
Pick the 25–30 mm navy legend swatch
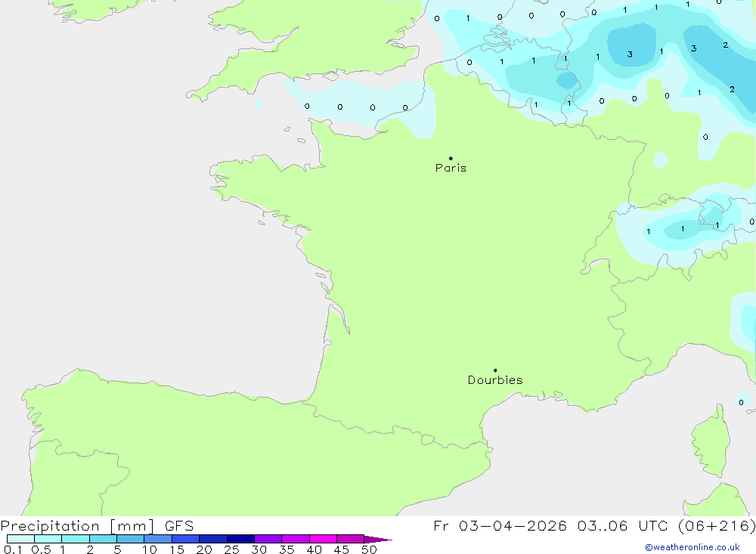[240, 539]
